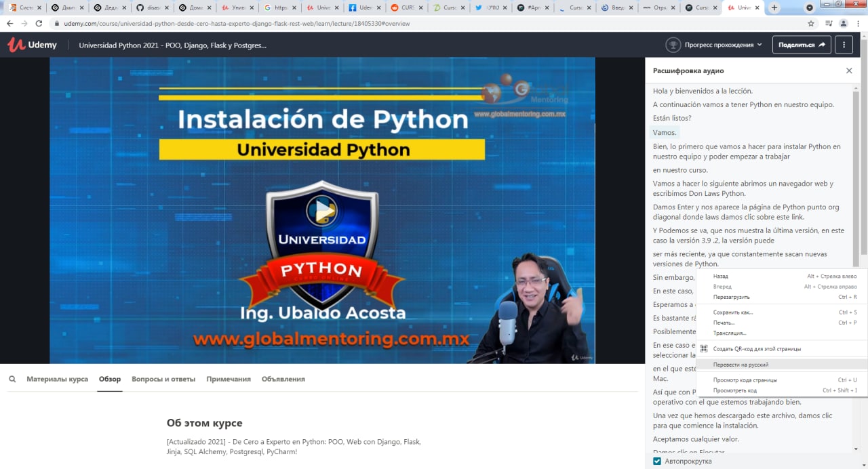Click the search magnifier icon below video
868x469 pixels.
12,380
